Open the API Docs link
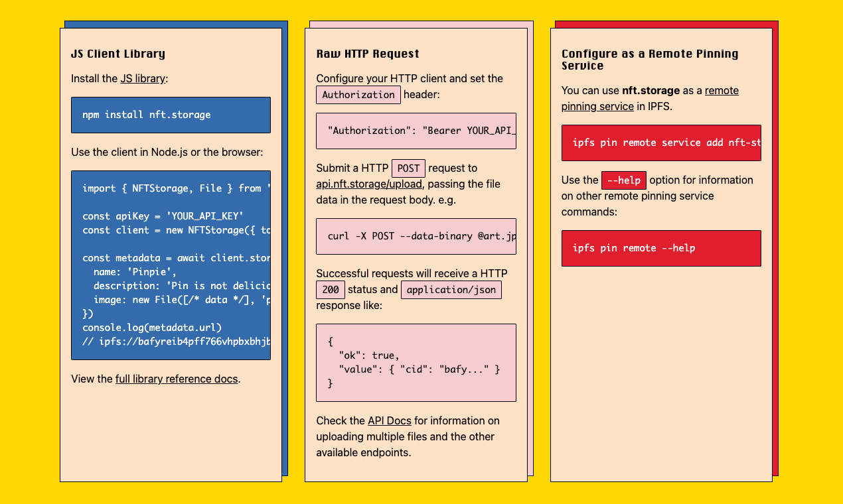The image size is (843, 504). [390, 420]
